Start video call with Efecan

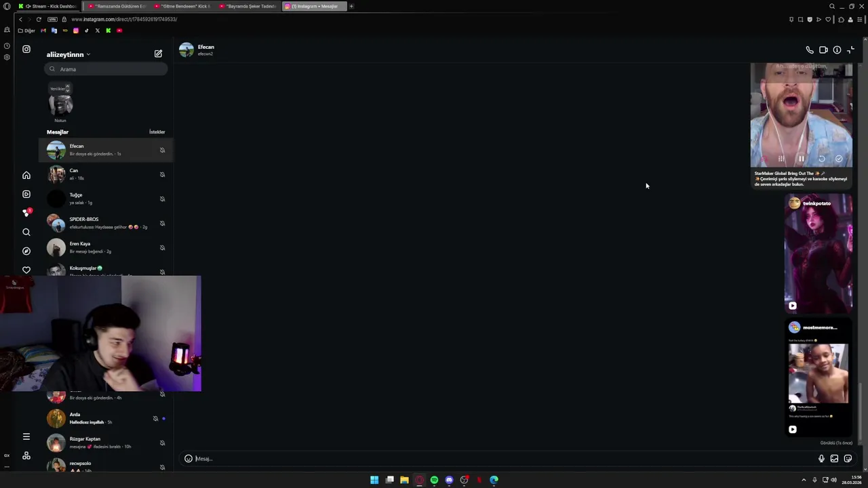(x=823, y=50)
